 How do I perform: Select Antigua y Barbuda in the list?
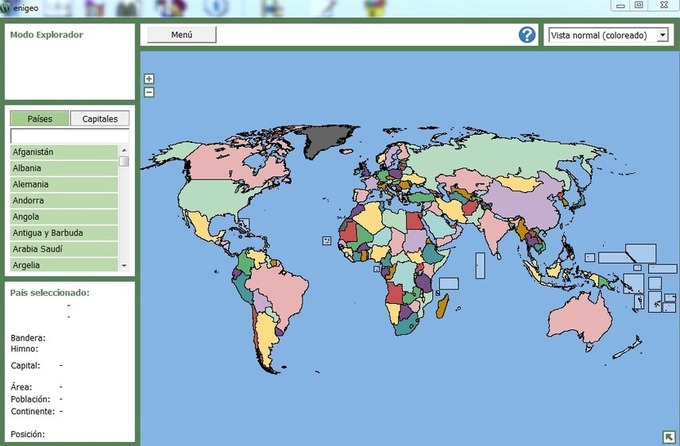click(x=64, y=233)
